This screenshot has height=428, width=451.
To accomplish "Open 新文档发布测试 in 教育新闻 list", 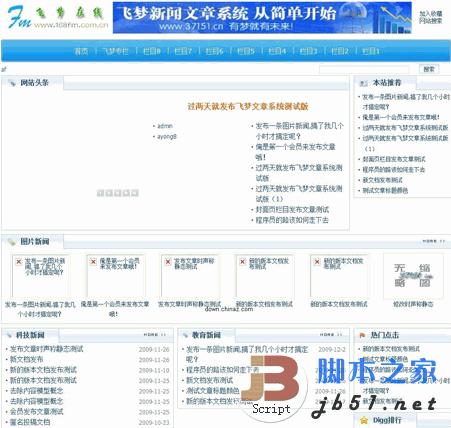I will pyautogui.click(x=209, y=380).
